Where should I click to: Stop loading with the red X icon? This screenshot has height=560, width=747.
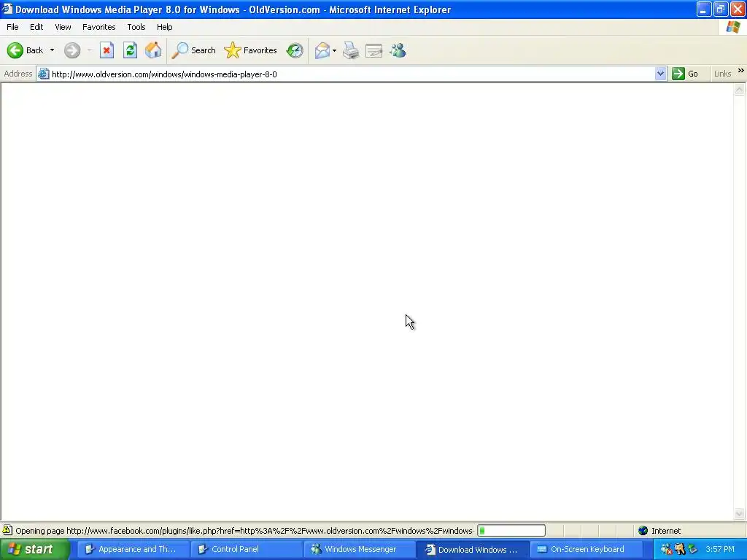(x=107, y=50)
